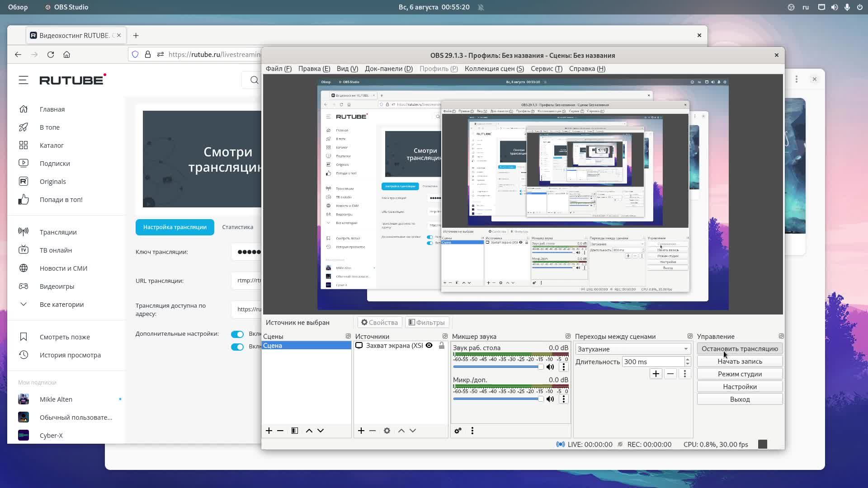This screenshot has width=868, height=488.
Task: Click RUTUBE search magnifier icon
Action: pos(255,80)
